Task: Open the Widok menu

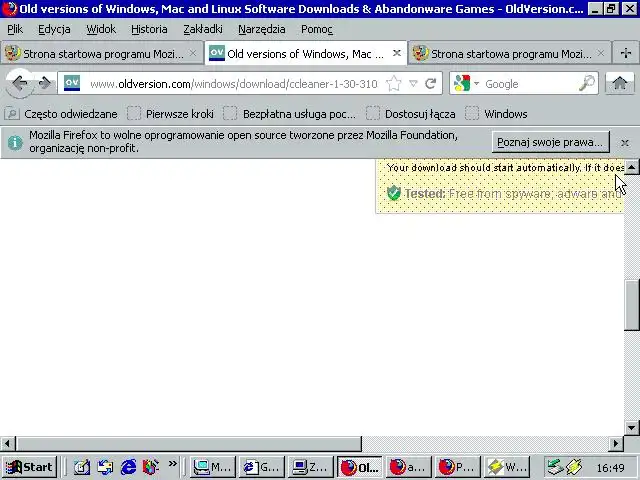Action: [x=101, y=29]
